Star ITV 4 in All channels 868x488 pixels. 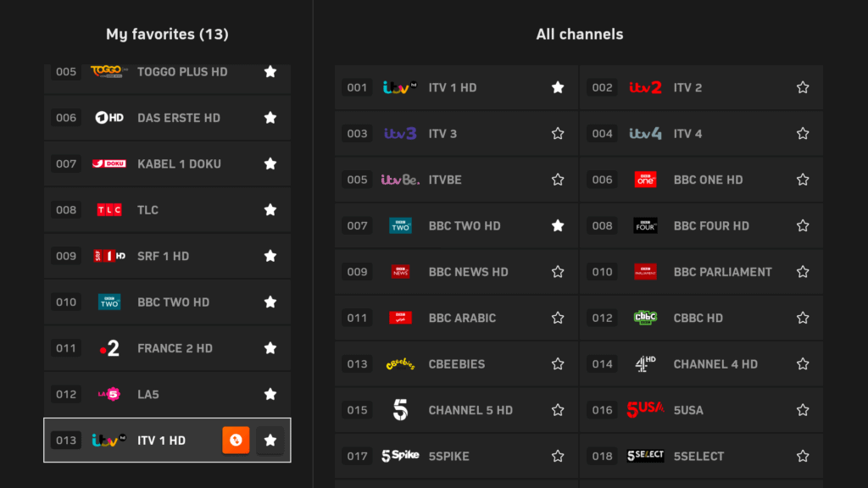(803, 133)
